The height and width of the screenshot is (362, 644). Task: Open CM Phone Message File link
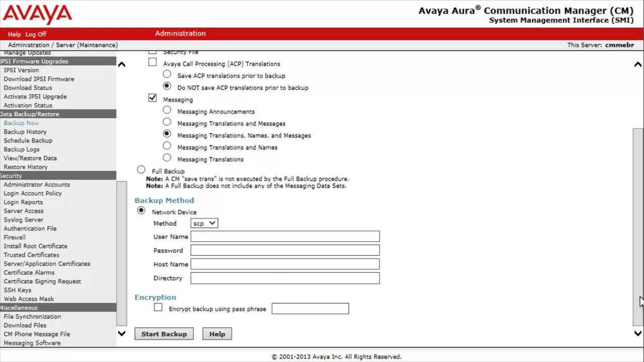pos(37,334)
